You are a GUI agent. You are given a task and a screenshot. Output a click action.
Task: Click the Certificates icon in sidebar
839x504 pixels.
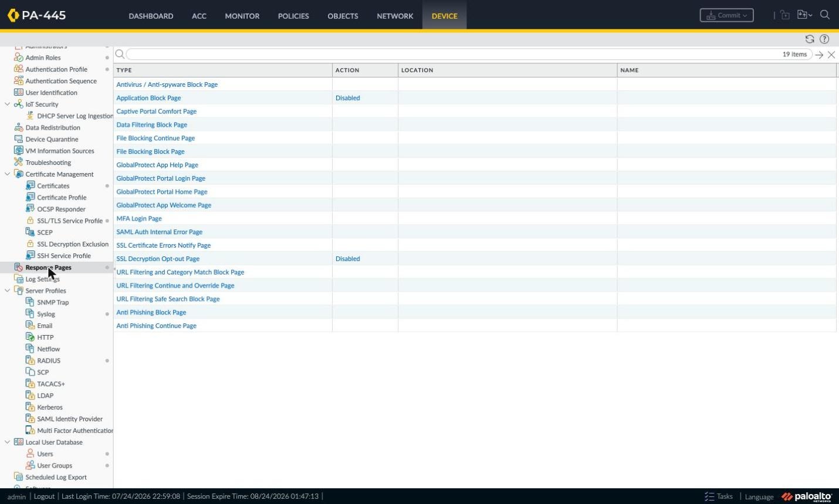point(30,185)
